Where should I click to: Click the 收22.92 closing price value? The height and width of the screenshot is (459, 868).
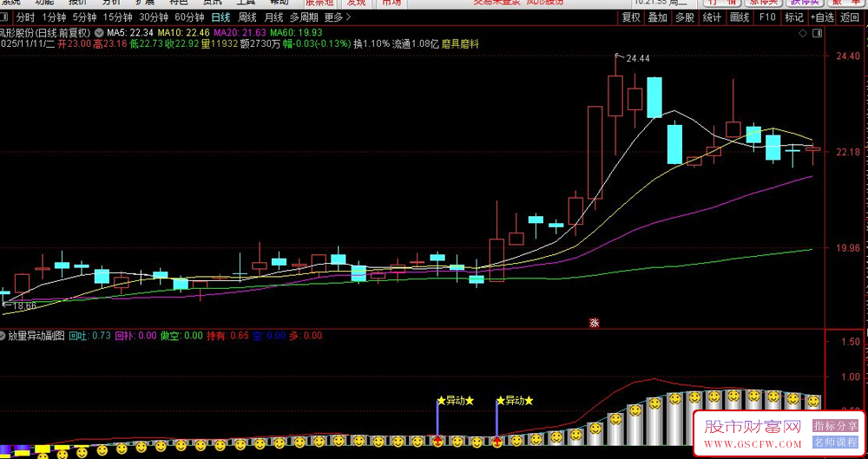[181, 44]
